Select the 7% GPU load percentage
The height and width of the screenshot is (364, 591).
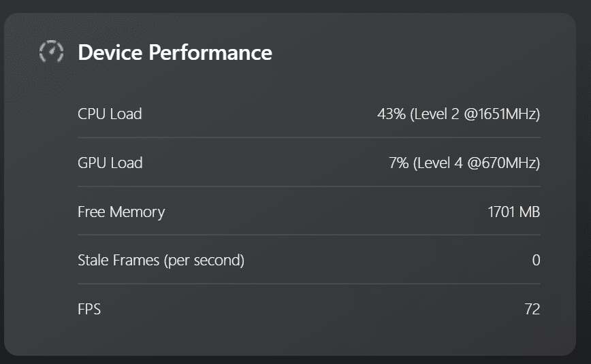(399, 163)
